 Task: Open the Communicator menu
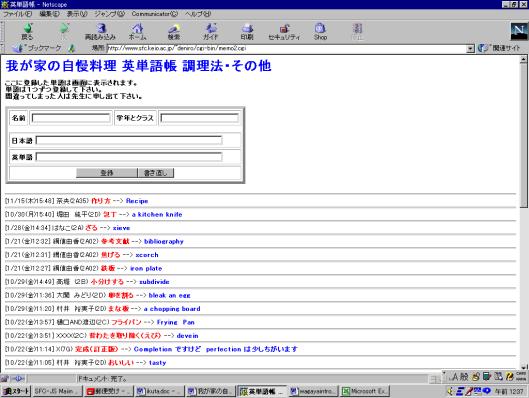[155, 14]
